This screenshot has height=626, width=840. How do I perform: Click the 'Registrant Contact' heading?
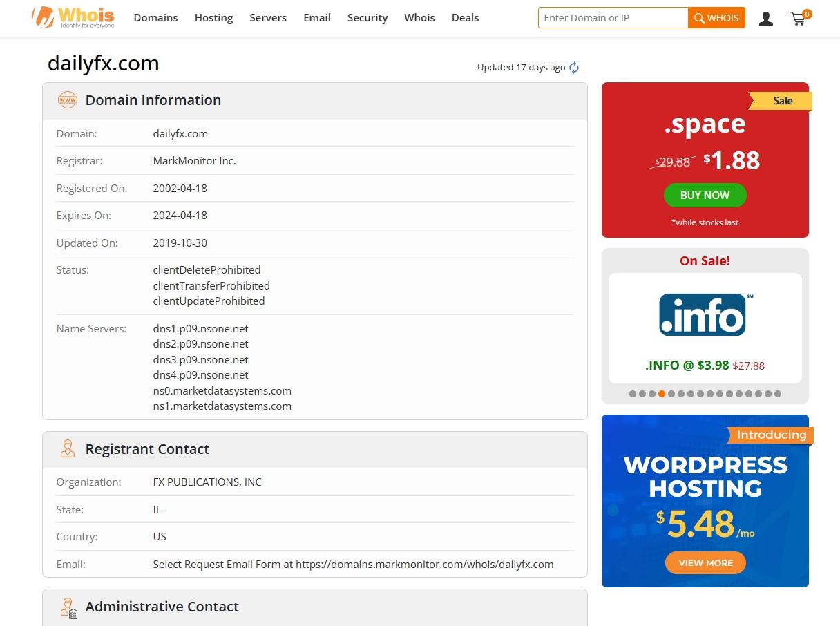[x=147, y=449]
